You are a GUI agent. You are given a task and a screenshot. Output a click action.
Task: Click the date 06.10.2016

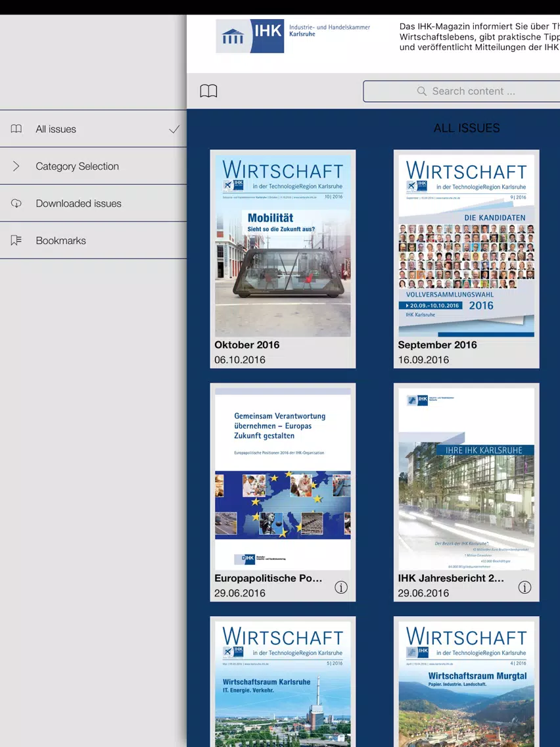coord(239,360)
